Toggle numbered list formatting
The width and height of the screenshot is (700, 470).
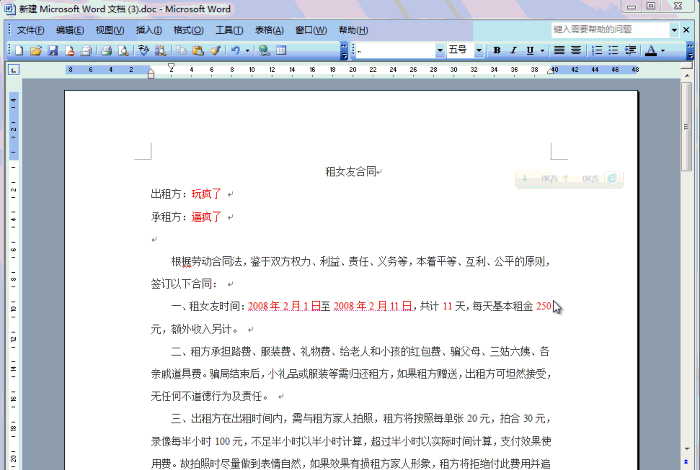click(597, 50)
